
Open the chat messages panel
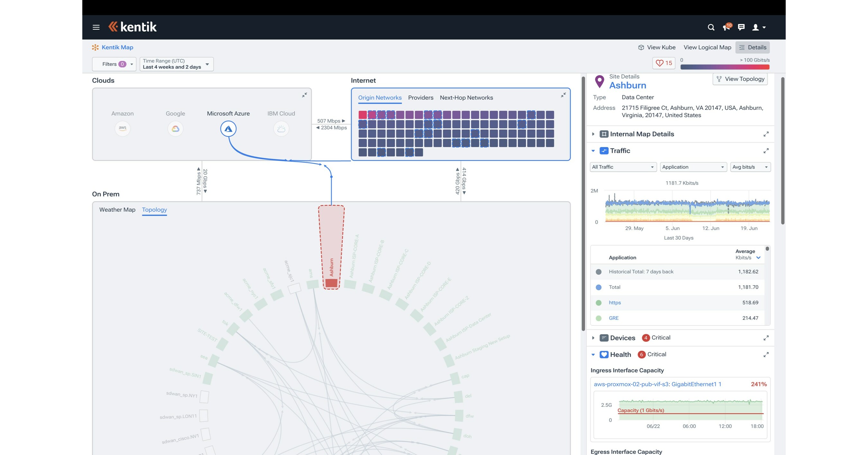(x=741, y=27)
